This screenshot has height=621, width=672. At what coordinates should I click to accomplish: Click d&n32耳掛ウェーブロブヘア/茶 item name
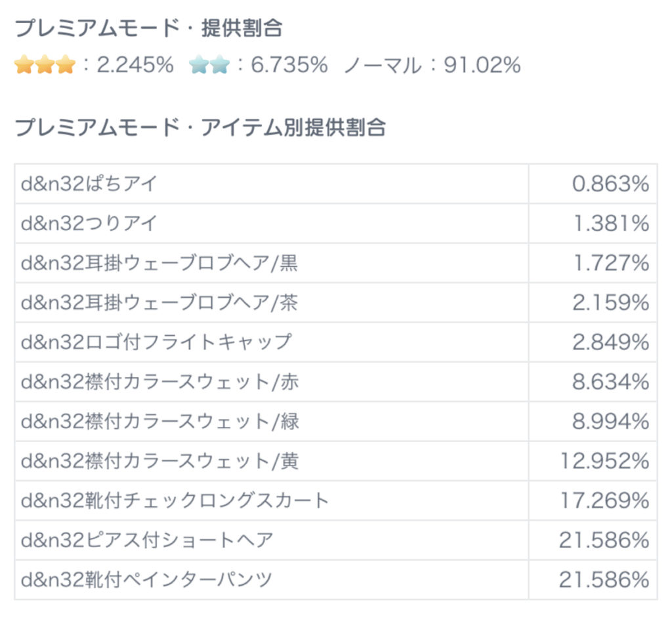159,303
